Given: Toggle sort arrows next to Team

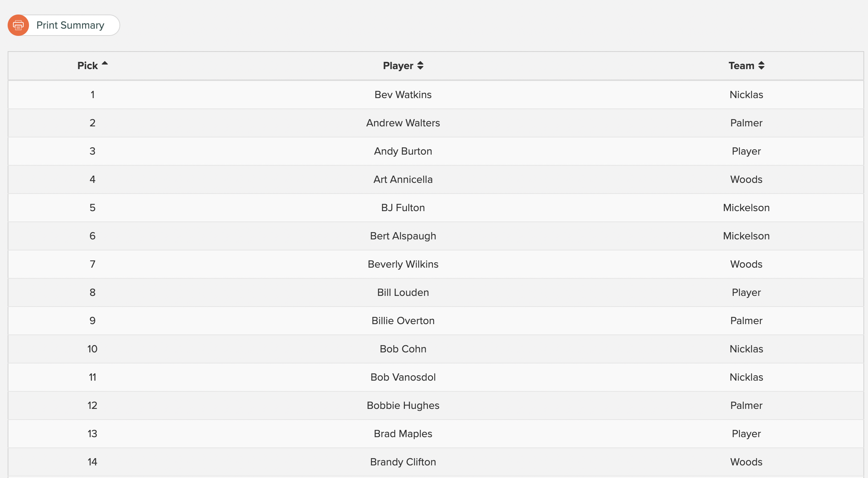Looking at the screenshot, I should point(761,66).
